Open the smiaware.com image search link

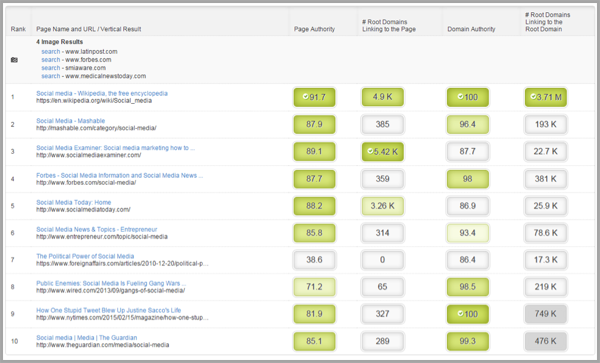[51, 68]
